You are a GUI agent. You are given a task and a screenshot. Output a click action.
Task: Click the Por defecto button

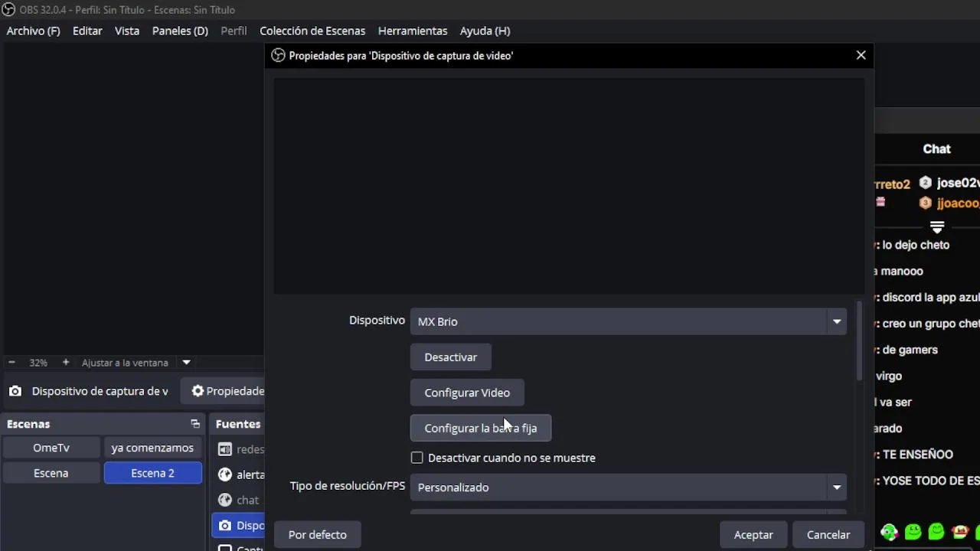[x=318, y=535]
